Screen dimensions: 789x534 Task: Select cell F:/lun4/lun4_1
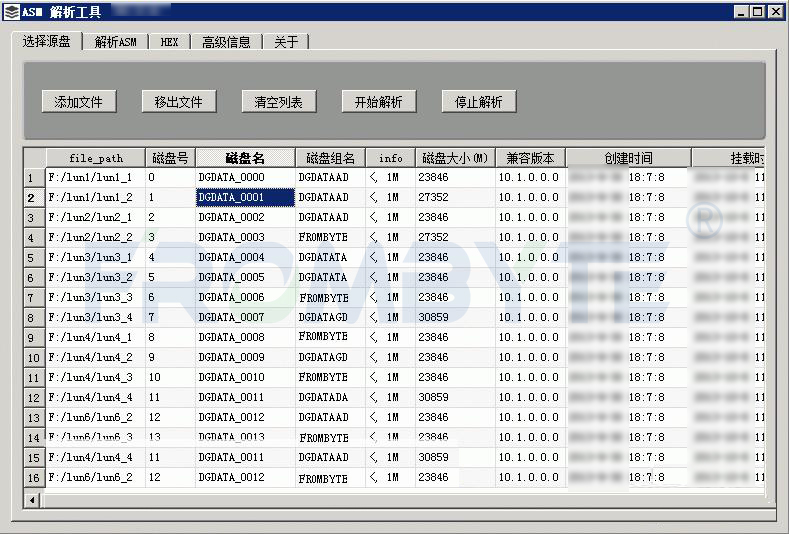tap(96, 337)
